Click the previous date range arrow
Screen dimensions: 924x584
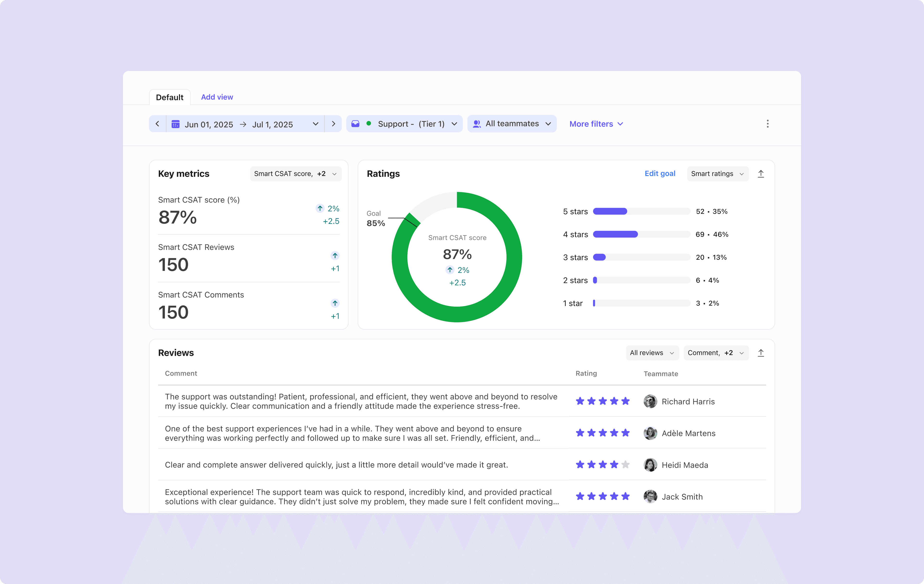(x=157, y=124)
